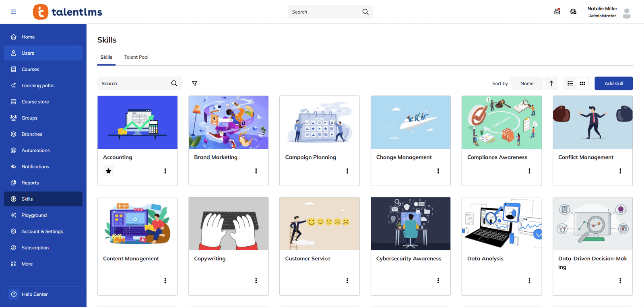The width and height of the screenshot is (644, 307).
Task: Open options menu on Compliance Awareness card
Action: [529, 171]
